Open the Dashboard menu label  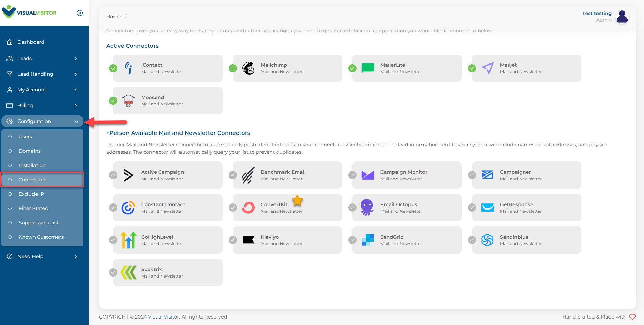pos(31,42)
